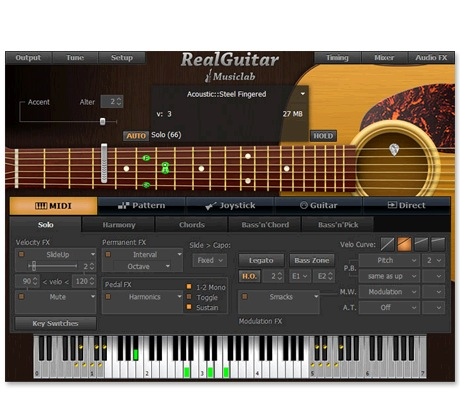This screenshot has width=460, height=416.
Task: Open the pitch bend range 2 dropdown
Action: click(x=433, y=260)
